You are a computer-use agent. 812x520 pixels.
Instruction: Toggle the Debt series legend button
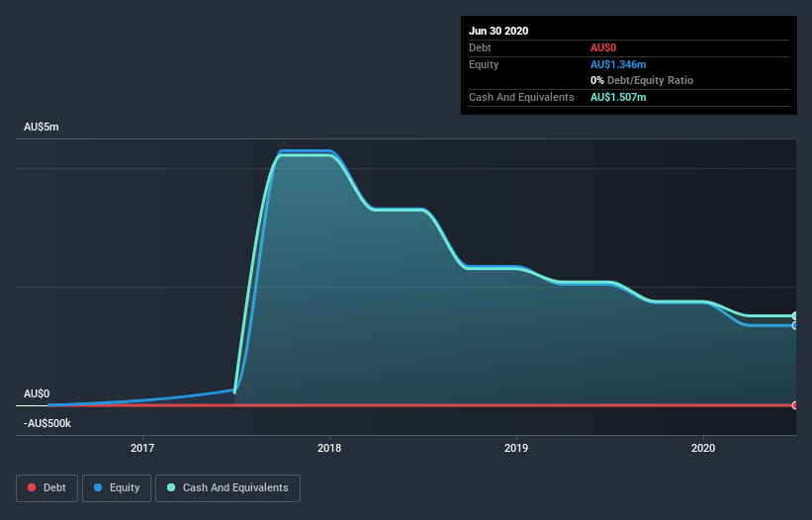point(46,488)
